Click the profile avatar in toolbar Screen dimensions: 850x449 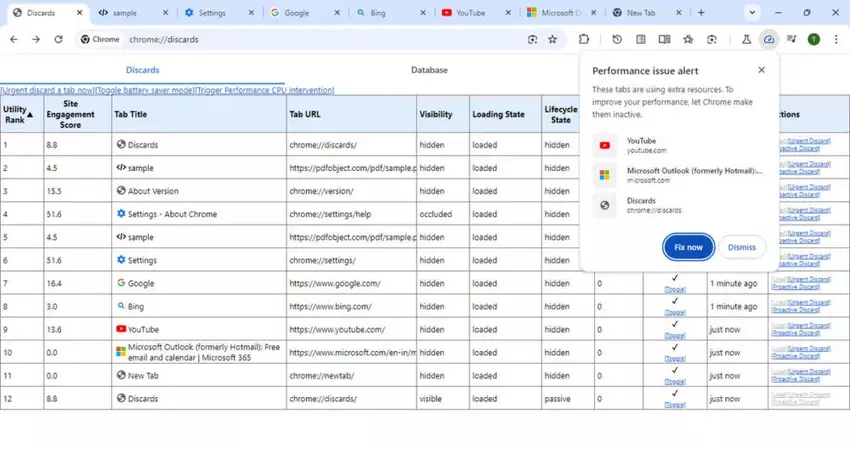814,39
